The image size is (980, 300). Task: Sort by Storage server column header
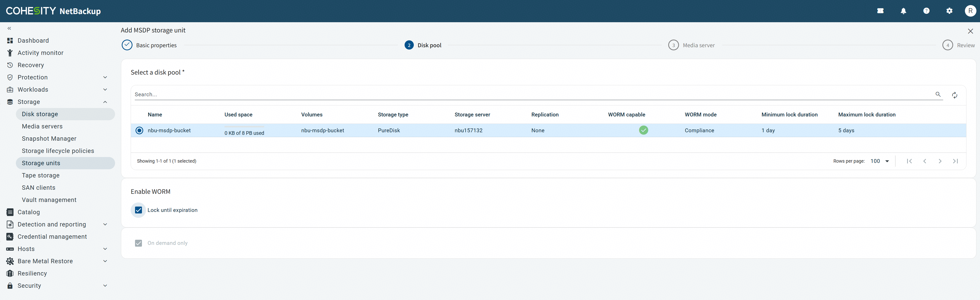pos(472,115)
